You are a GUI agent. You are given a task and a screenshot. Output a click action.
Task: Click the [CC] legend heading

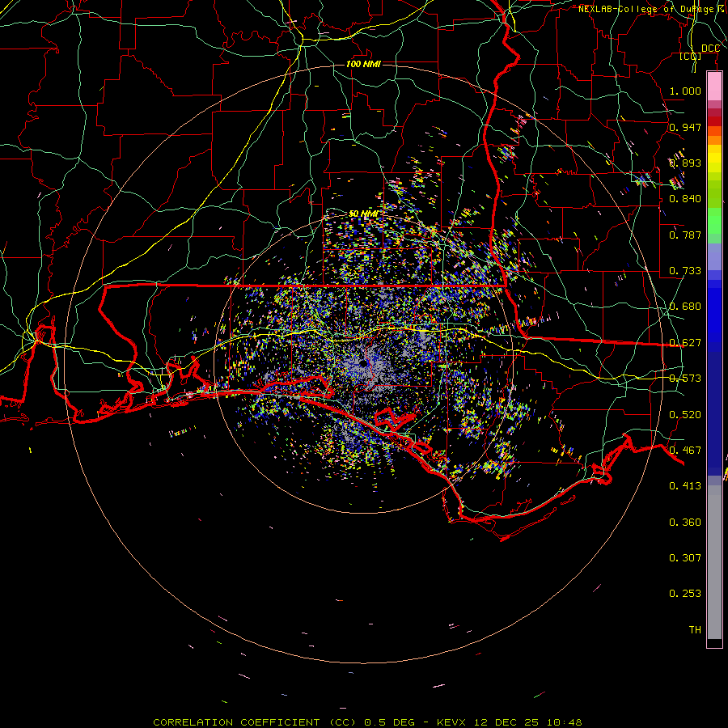[x=691, y=56]
